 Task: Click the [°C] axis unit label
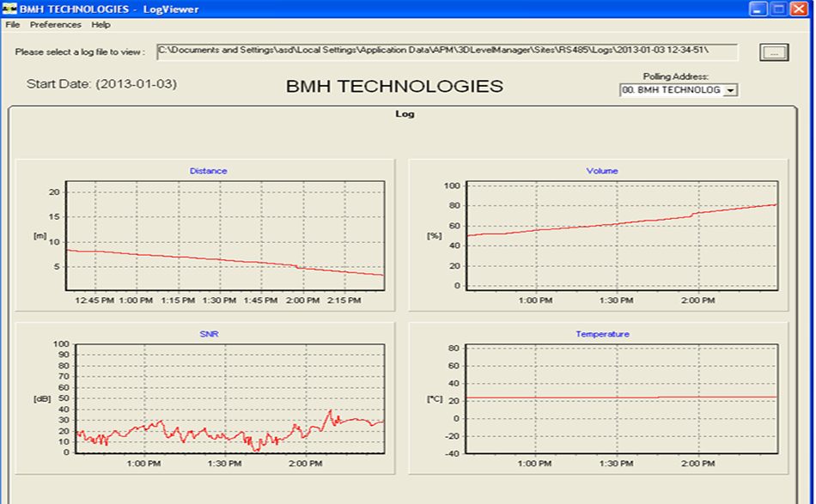(x=435, y=399)
